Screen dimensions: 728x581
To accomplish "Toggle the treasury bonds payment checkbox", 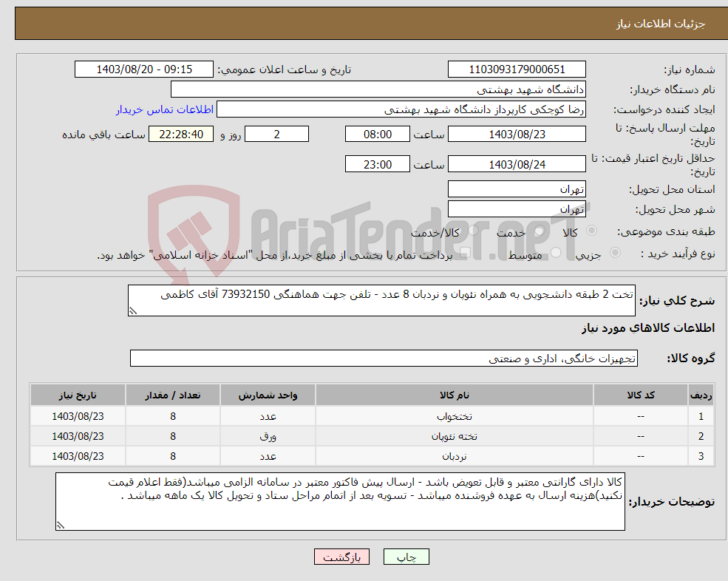I will tap(465, 253).
